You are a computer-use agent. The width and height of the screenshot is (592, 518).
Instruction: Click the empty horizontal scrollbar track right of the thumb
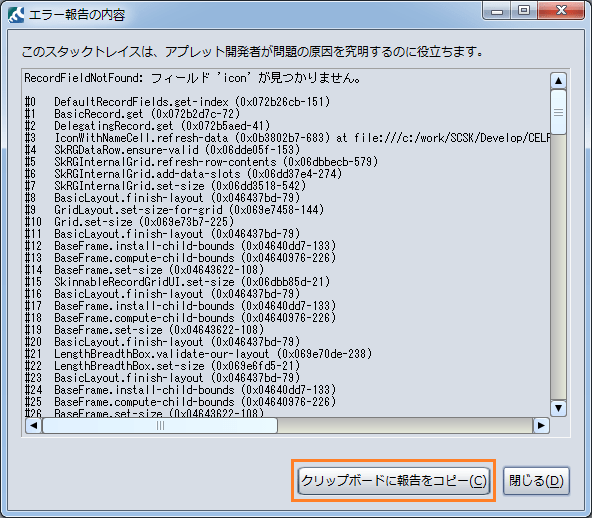tap(405, 426)
